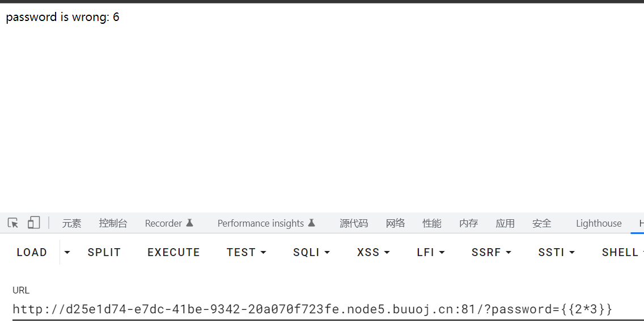Expand the XSS payload menu
This screenshot has height=332, width=644.
388,252
